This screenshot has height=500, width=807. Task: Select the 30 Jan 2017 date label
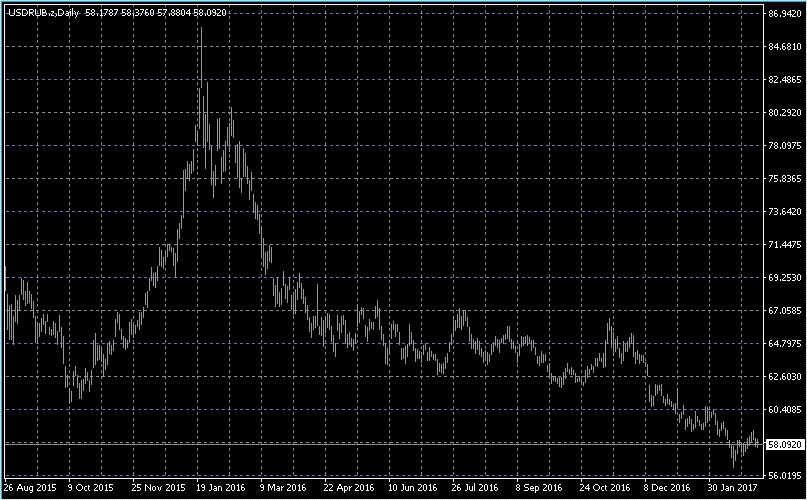(732, 487)
